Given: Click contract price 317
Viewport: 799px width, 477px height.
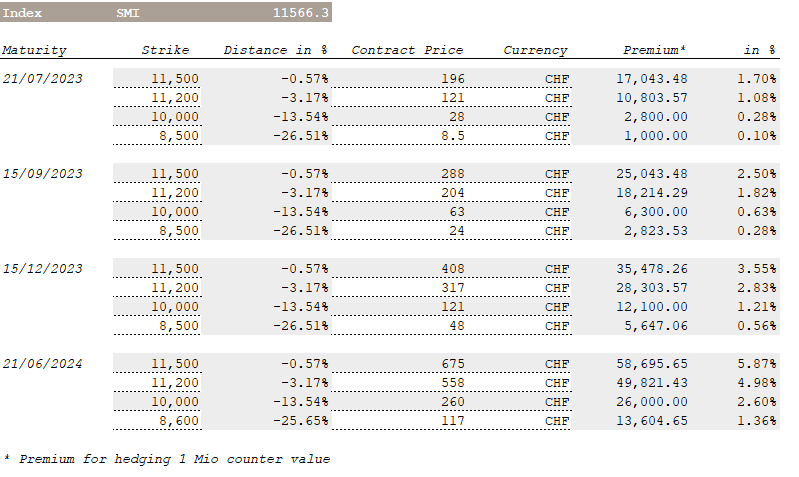Looking at the screenshot, I should click(x=452, y=288).
